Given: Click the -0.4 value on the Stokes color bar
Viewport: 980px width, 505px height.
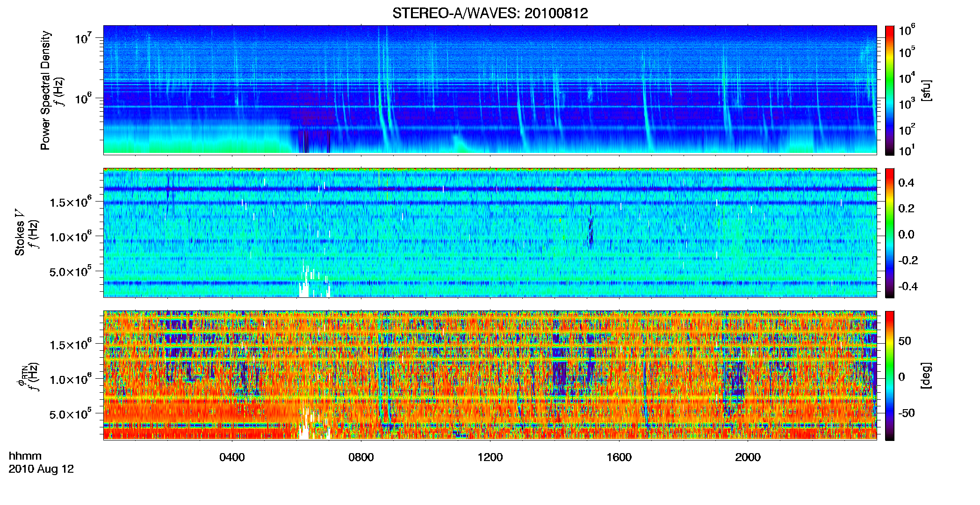Looking at the screenshot, I should click(x=908, y=286).
